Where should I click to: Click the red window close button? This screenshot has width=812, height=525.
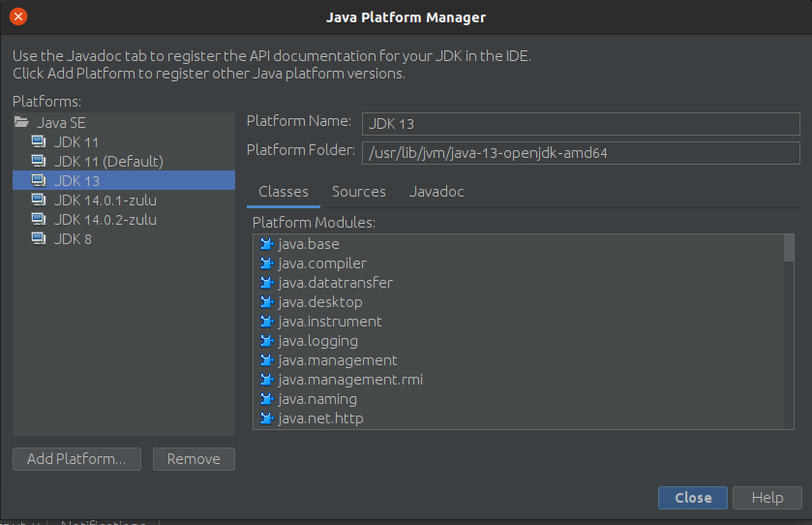click(18, 16)
